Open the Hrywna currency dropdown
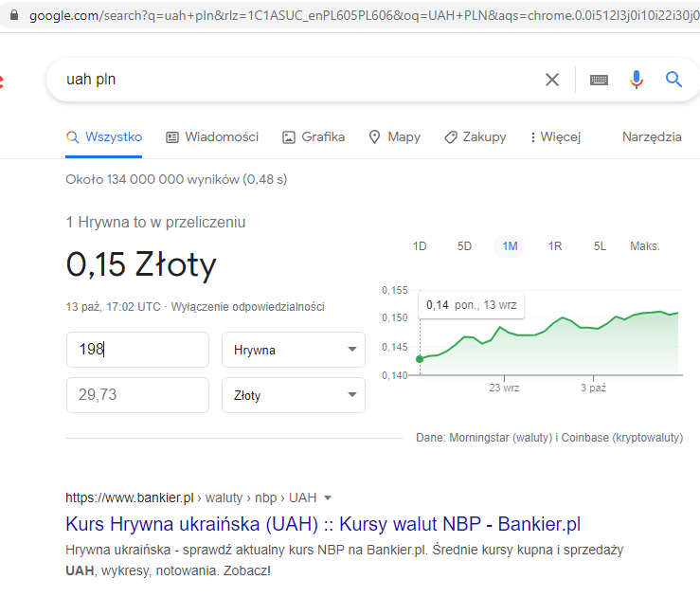The image size is (700, 597). 293,350
